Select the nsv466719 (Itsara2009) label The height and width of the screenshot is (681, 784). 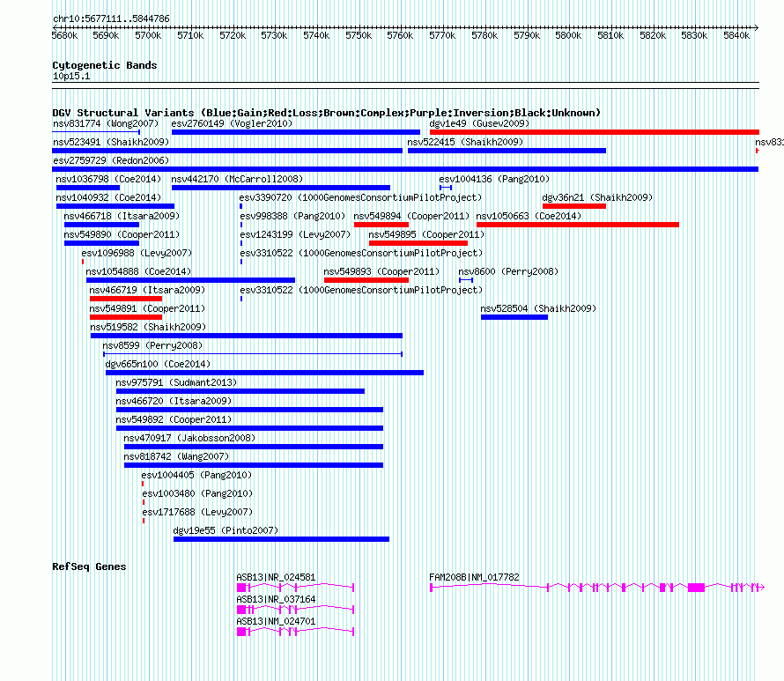pos(147,290)
